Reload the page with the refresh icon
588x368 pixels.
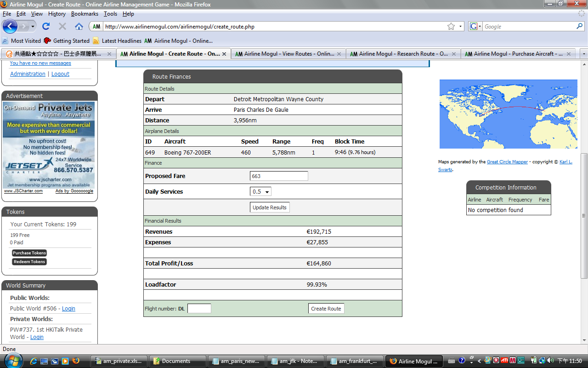tap(46, 26)
